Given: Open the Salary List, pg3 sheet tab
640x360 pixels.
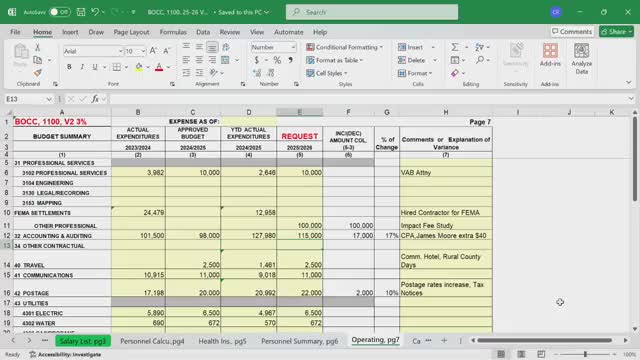Looking at the screenshot, I should point(83,341).
